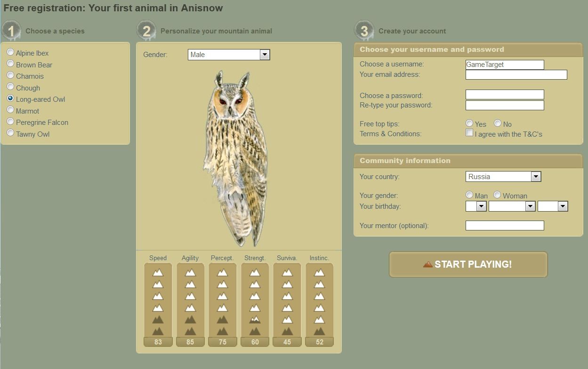Viewport: 588px width, 369px height.
Task: Choose No for free top tips
Action: point(498,123)
